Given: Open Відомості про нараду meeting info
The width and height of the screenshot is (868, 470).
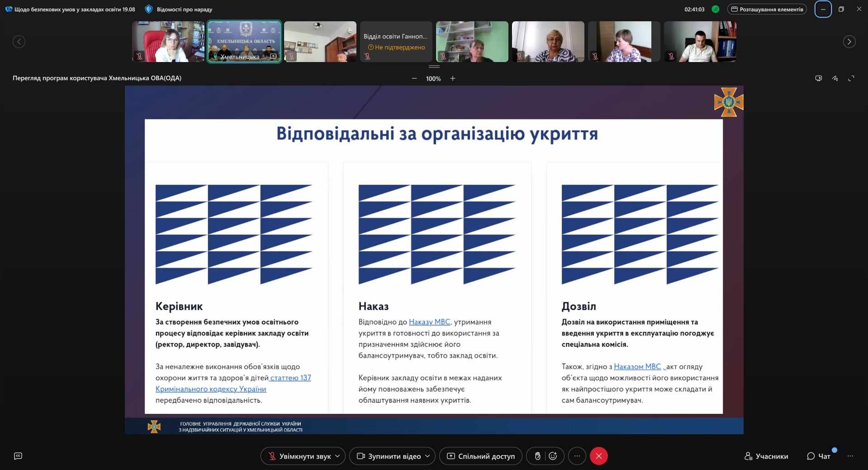Looking at the screenshot, I should tap(179, 9).
